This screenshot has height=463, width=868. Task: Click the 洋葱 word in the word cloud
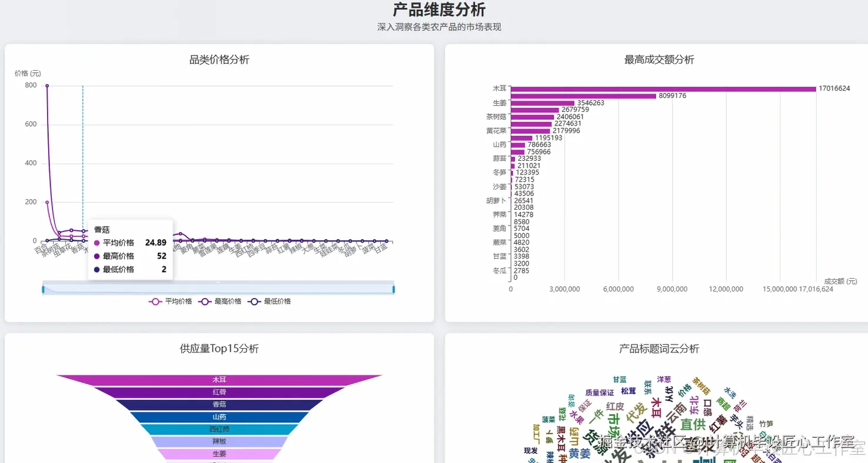[664, 379]
